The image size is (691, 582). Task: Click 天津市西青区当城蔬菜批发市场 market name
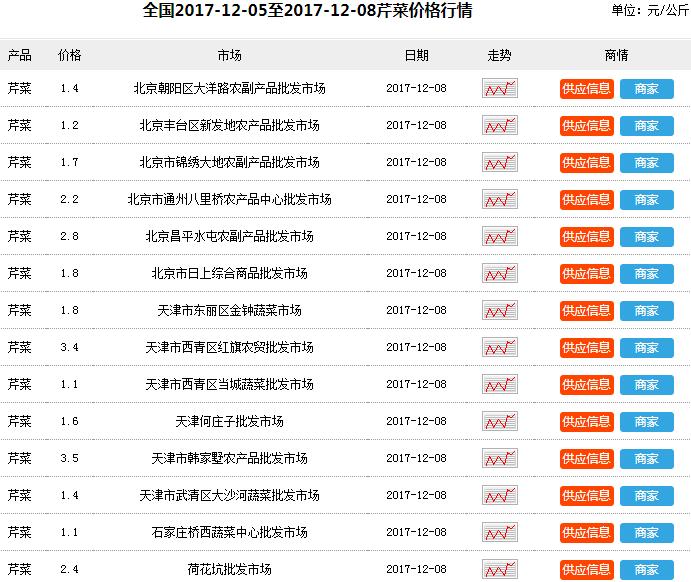(229, 384)
